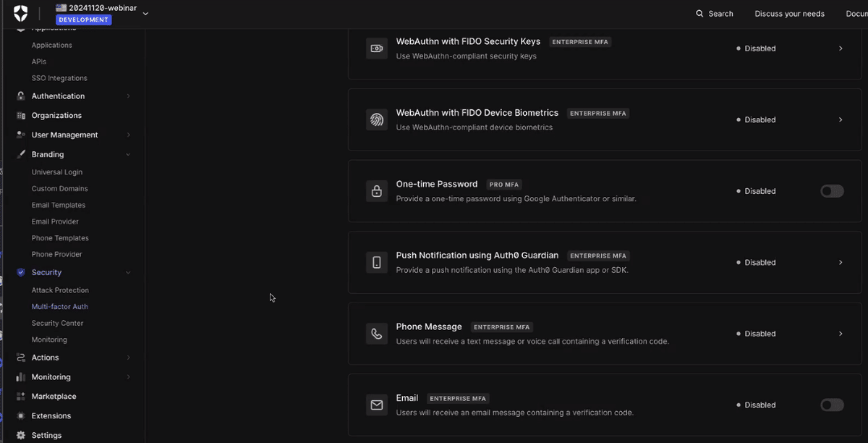Viewport: 868px width, 443px height.
Task: Select Multi-factor Auth in sidebar
Action: [60, 307]
